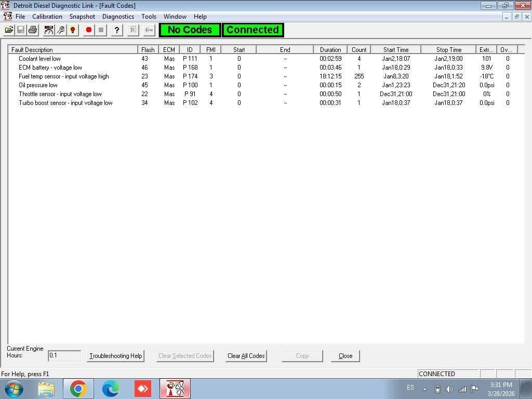532x399 pixels.
Task: Click the Clear Selected Codes button
Action: click(185, 356)
